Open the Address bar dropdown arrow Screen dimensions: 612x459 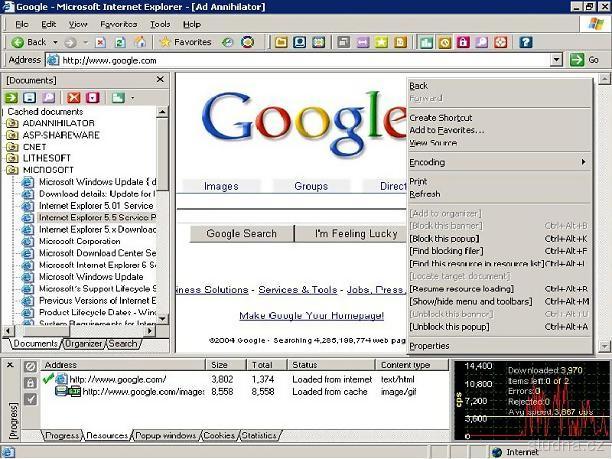pos(556,60)
